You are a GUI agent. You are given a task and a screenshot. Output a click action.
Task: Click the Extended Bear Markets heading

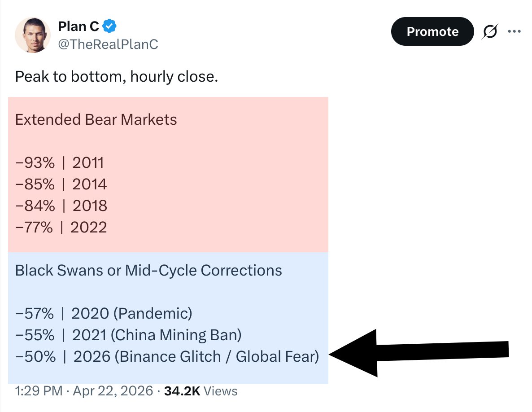[x=96, y=119]
